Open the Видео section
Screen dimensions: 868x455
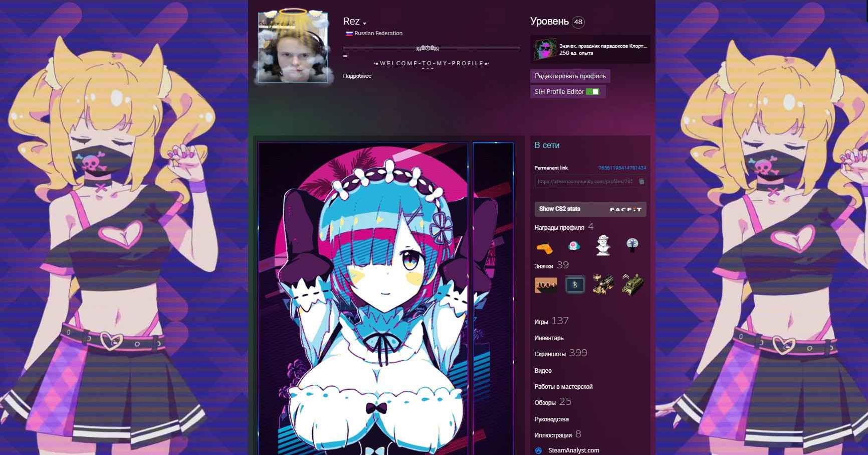[543, 371]
